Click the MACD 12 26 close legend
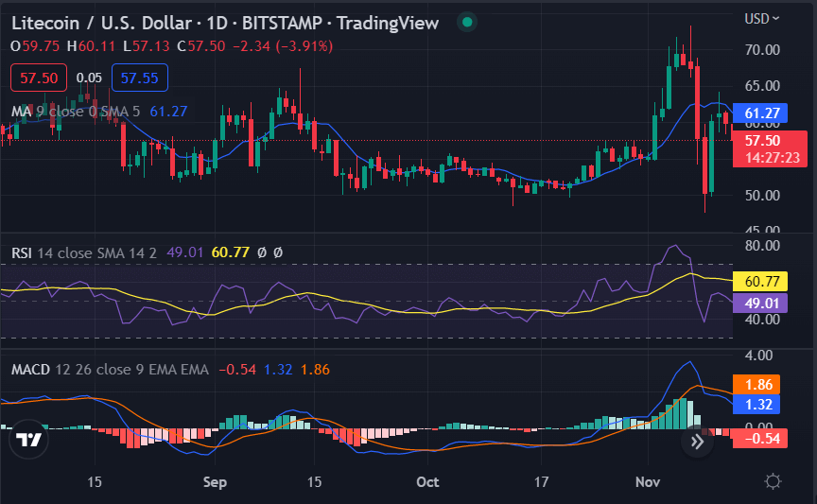This screenshot has width=817, height=504. pos(110,370)
